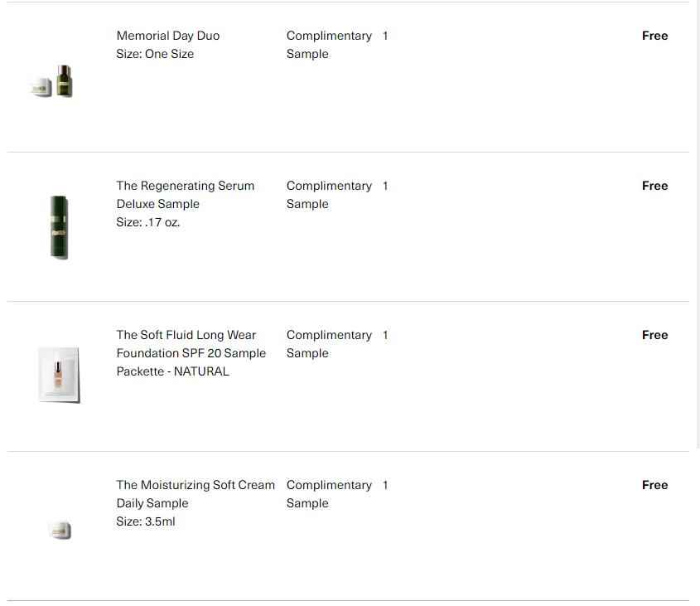This screenshot has width=700, height=606.
Task: Click the Free price for Soft Fluid Foundation
Action: point(655,335)
